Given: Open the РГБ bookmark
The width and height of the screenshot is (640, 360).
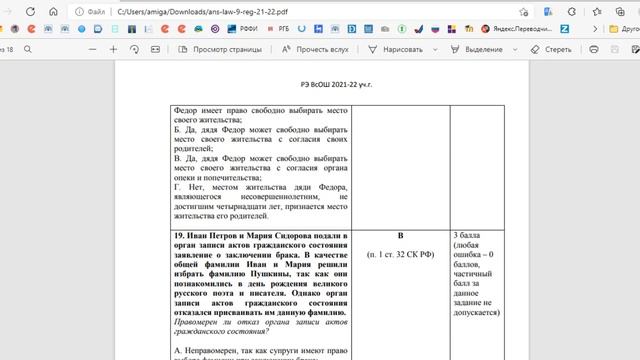Looking at the screenshot, I should pyautogui.click(x=278, y=29).
